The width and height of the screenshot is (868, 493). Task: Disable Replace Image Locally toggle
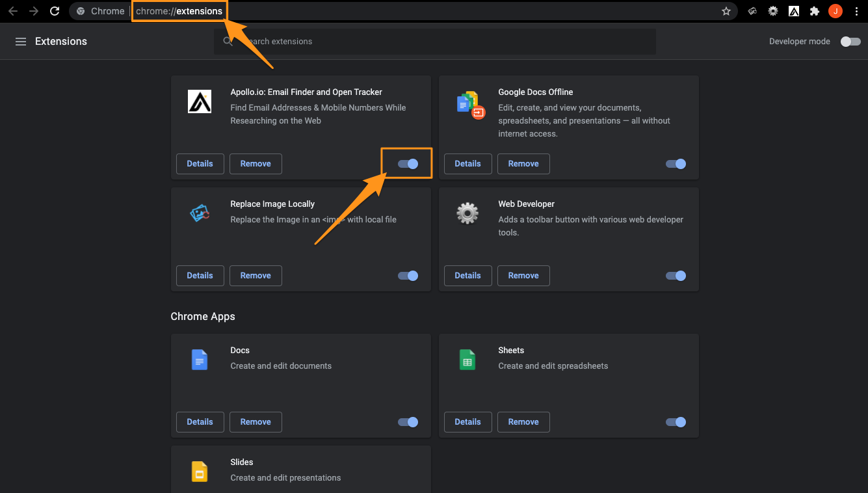[408, 276]
